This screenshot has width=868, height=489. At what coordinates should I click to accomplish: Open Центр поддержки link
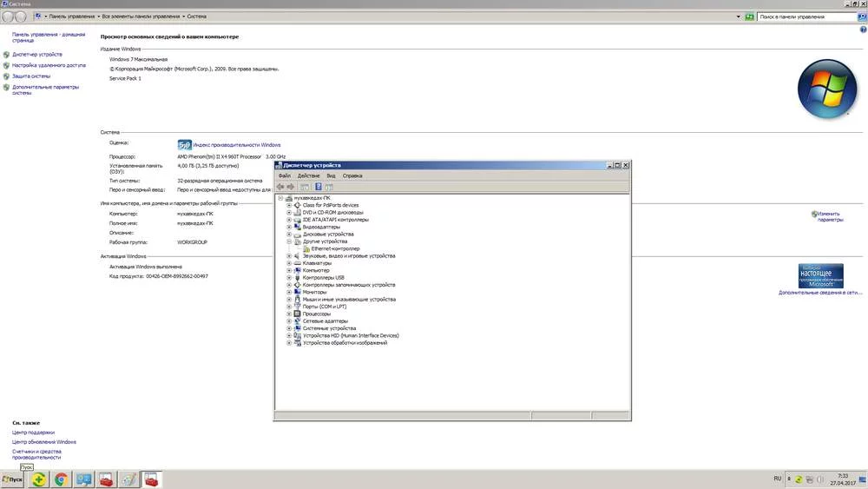[33, 432]
